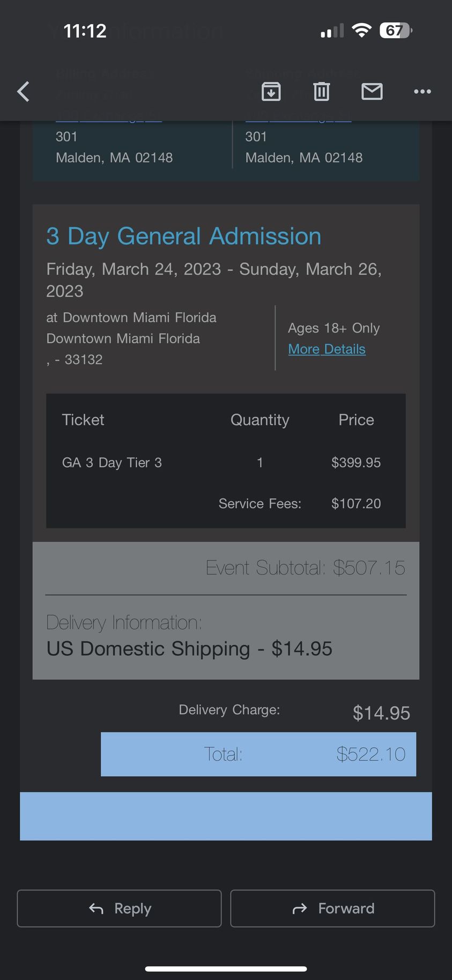Select the GA 3 Day Tier 3 ticket row

112,462
